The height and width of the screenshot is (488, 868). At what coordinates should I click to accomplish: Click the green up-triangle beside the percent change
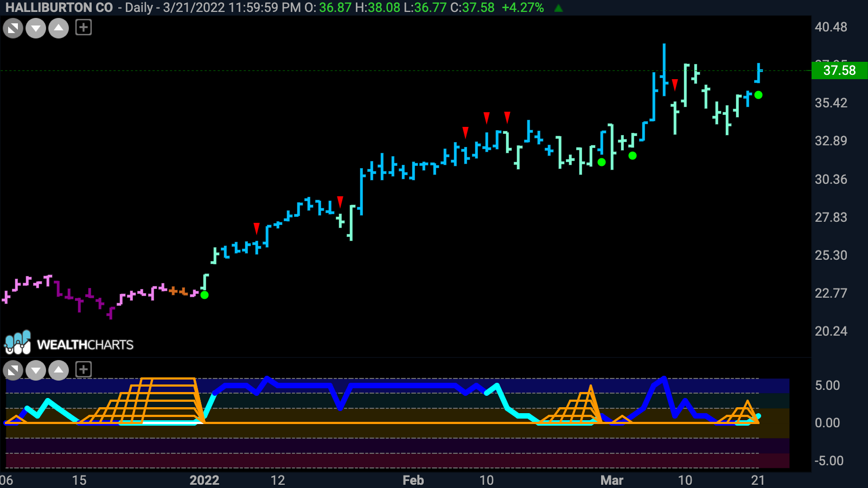[x=558, y=8]
